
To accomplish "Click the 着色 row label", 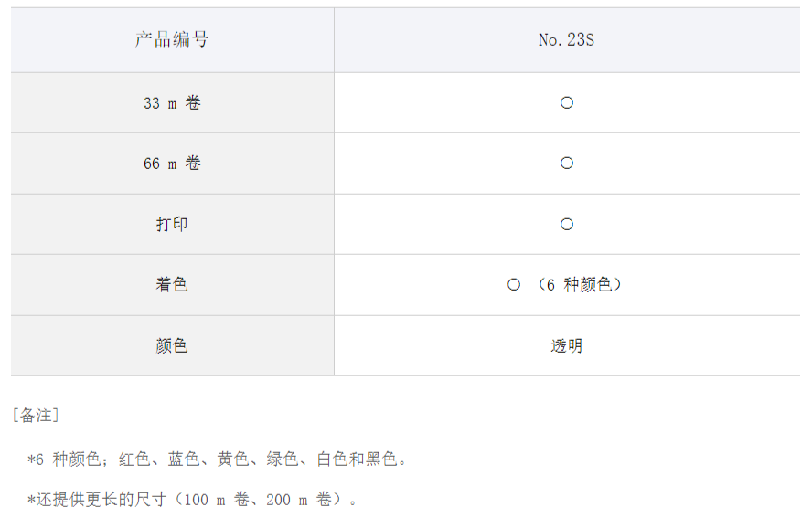I will 173,285.
